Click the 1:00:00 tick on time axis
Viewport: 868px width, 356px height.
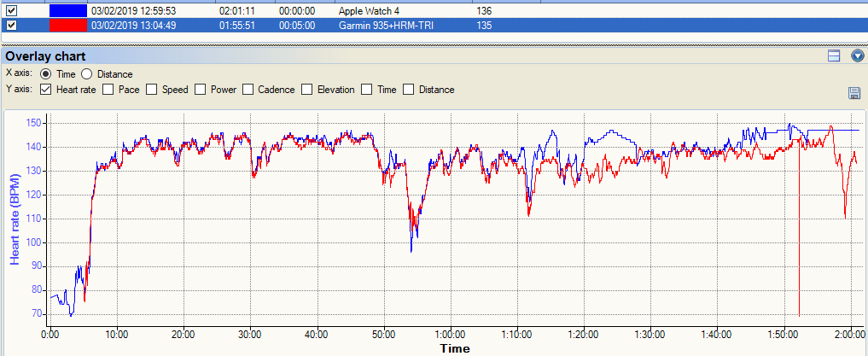[450, 335]
